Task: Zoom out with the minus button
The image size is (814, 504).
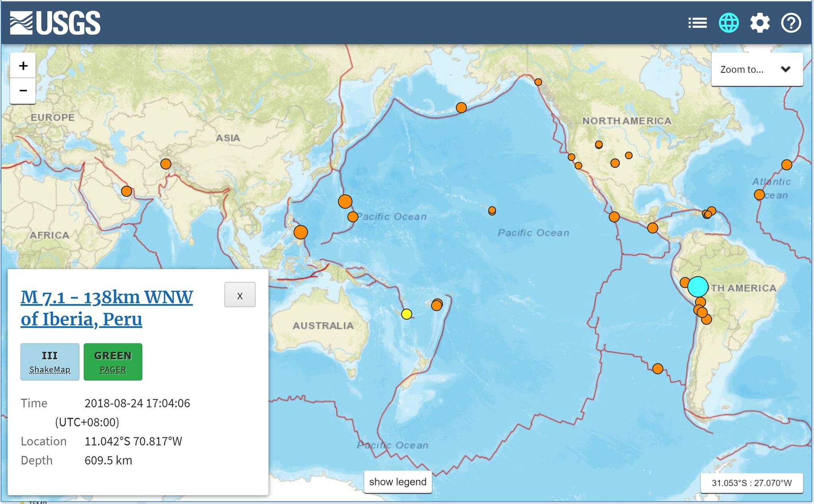Action: [23, 91]
